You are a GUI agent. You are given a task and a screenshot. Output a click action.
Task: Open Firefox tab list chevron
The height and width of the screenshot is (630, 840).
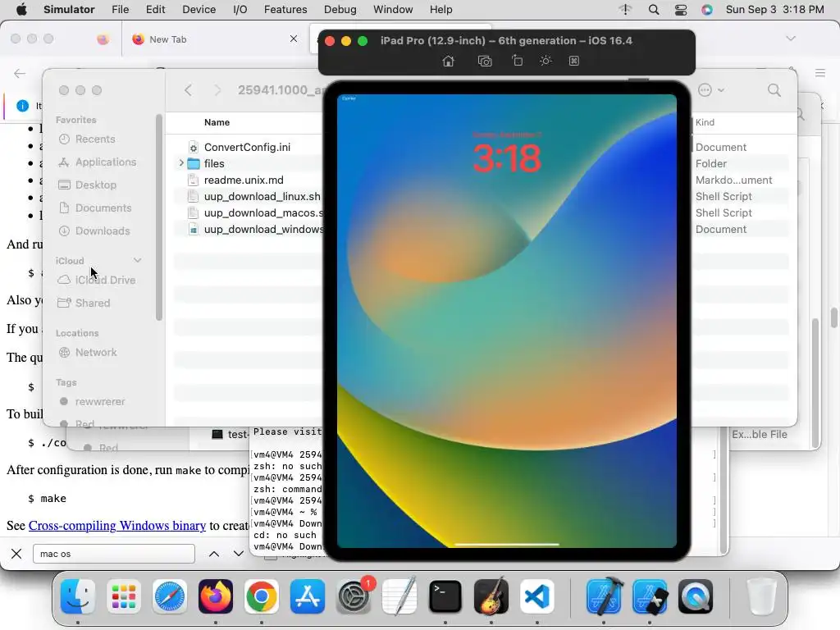[791, 39]
